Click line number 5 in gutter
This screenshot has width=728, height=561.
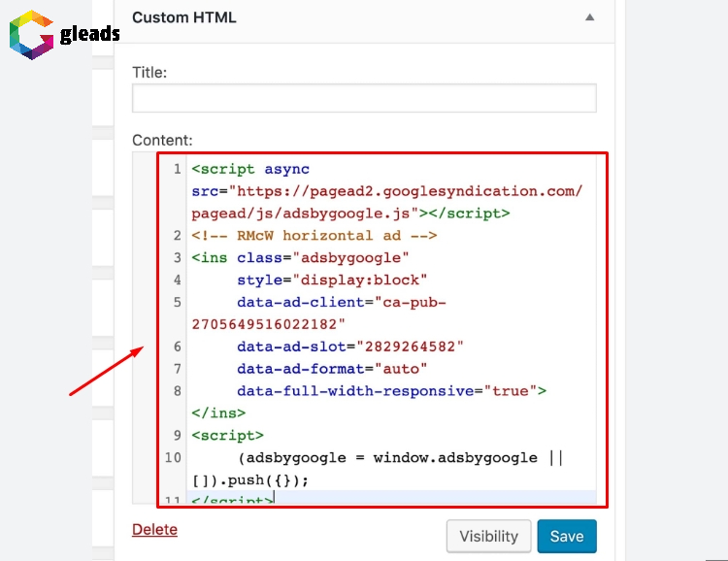coord(178,302)
